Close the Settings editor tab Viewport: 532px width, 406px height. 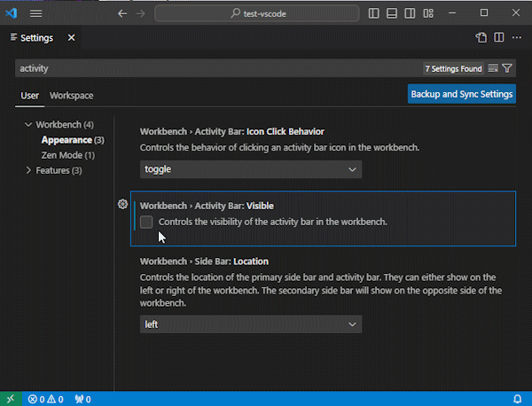click(x=71, y=38)
